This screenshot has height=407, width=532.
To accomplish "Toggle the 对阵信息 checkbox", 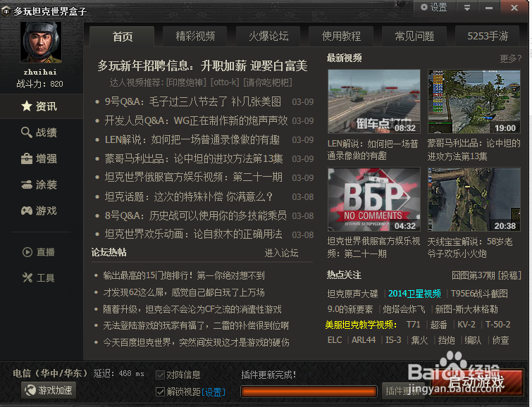I will (x=160, y=375).
